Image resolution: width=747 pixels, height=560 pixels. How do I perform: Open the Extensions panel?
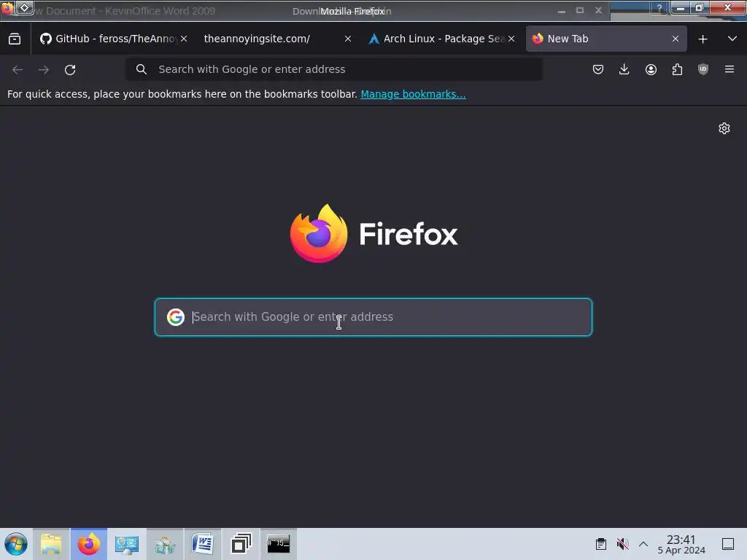coord(677,69)
